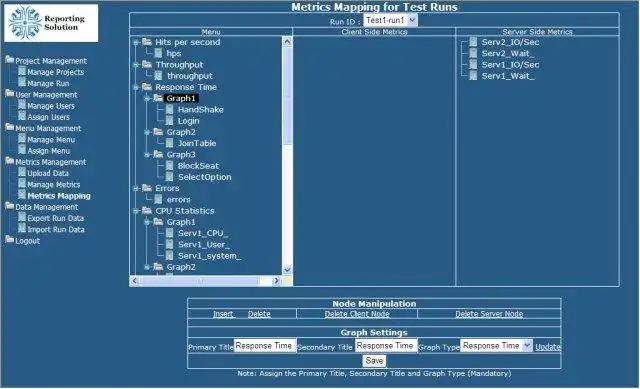The image size is (640, 389).
Task: Click the Serv2_IO/Sec metric icon
Action: (x=473, y=42)
